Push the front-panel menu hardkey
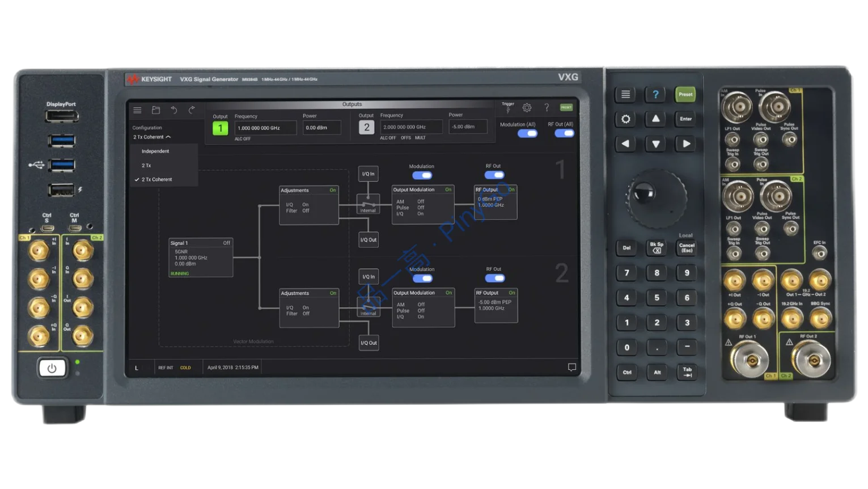 click(625, 94)
